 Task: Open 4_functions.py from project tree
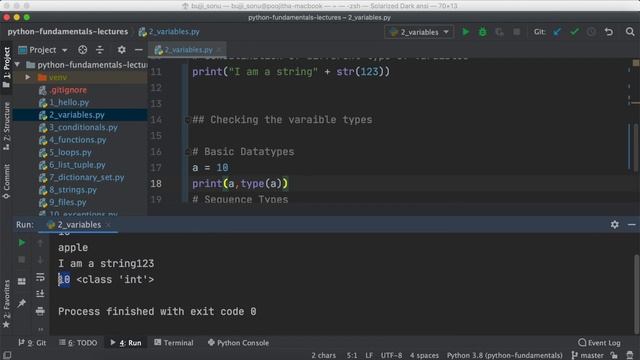coord(78,140)
